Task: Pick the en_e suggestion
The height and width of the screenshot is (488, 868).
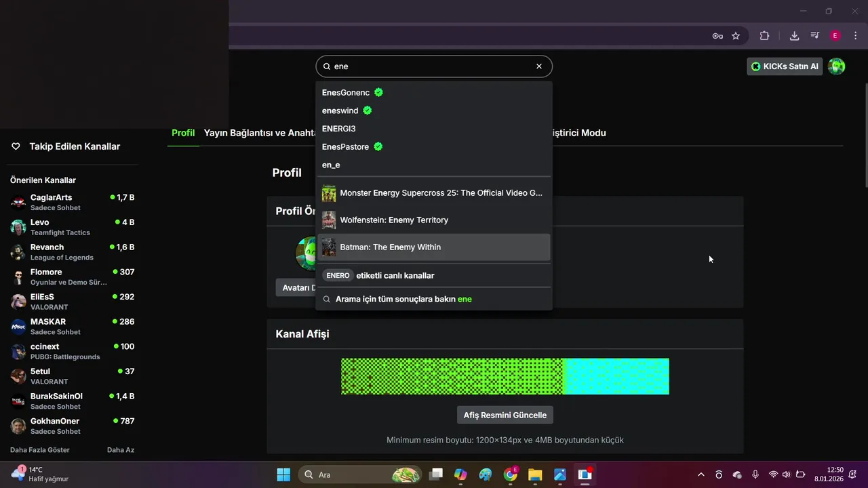Action: coord(434,165)
